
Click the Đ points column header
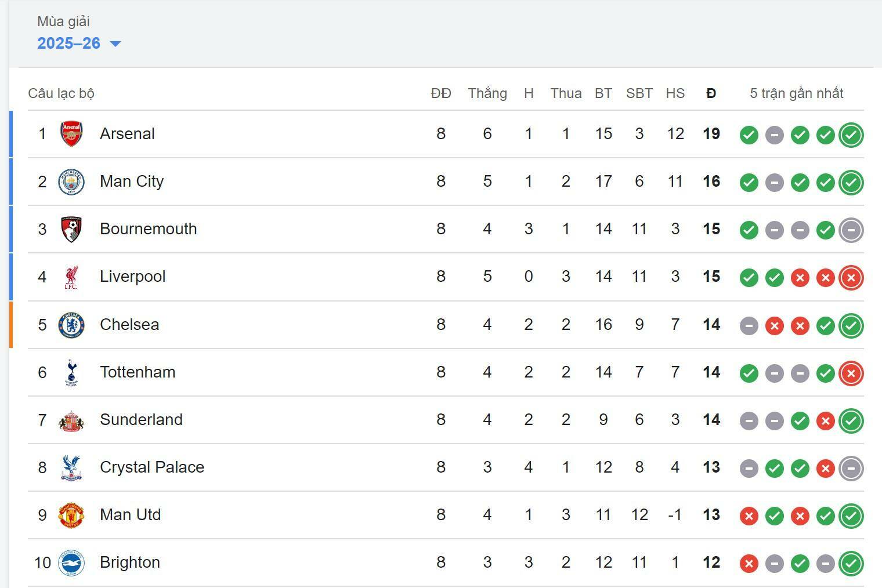tap(711, 93)
